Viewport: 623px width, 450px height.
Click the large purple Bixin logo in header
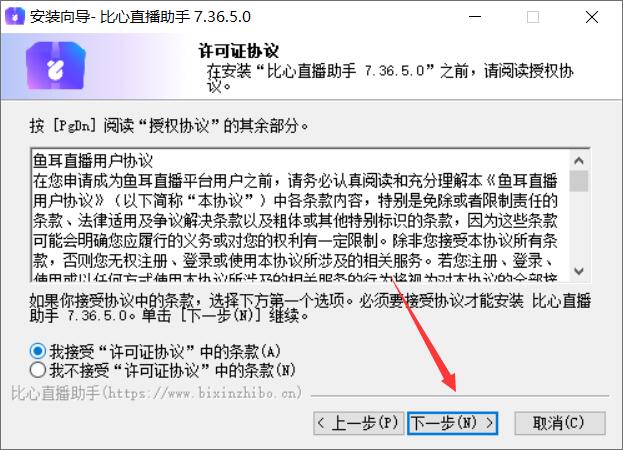point(56,66)
